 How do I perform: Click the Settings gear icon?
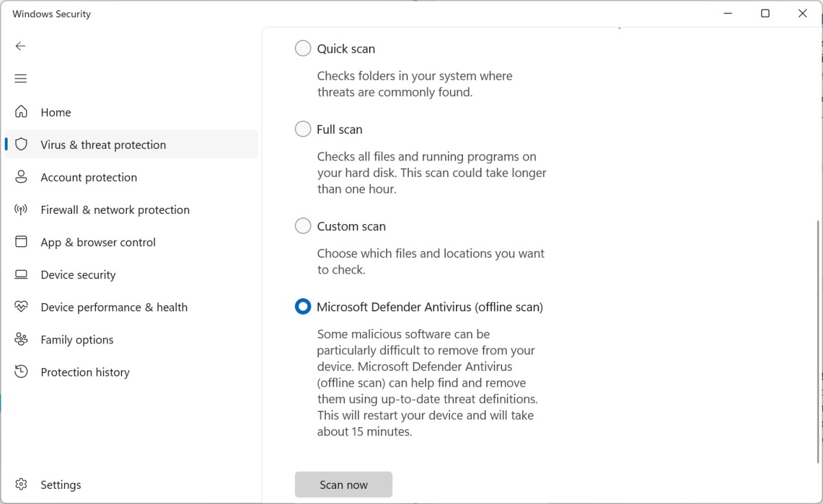[21, 485]
